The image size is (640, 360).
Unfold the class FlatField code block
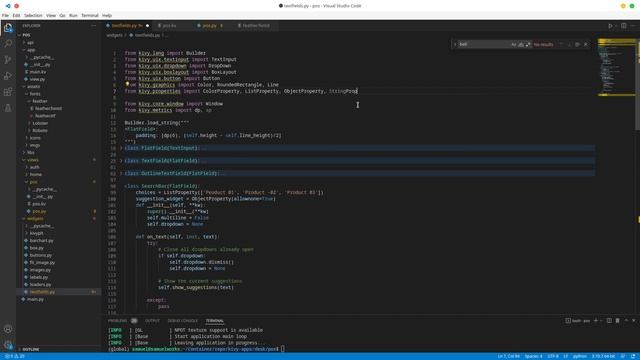click(121, 148)
